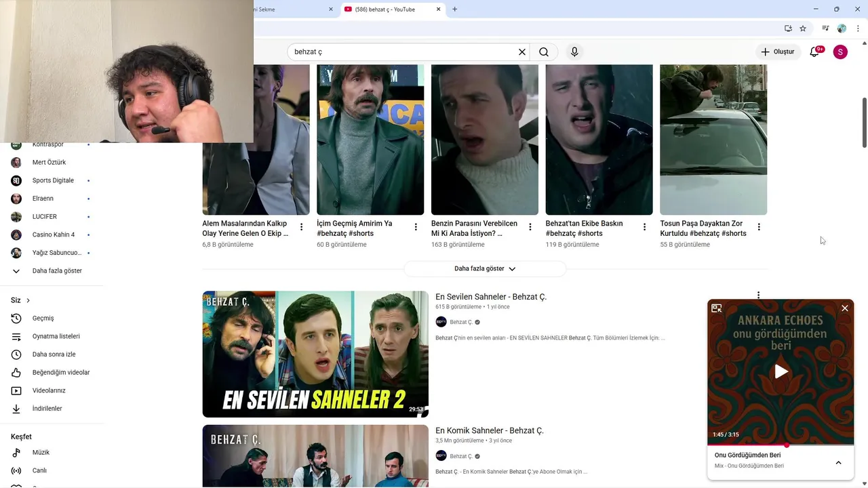
Task: Click the Onu Gördüğümden Beri miniplayer title
Action: click(x=747, y=455)
